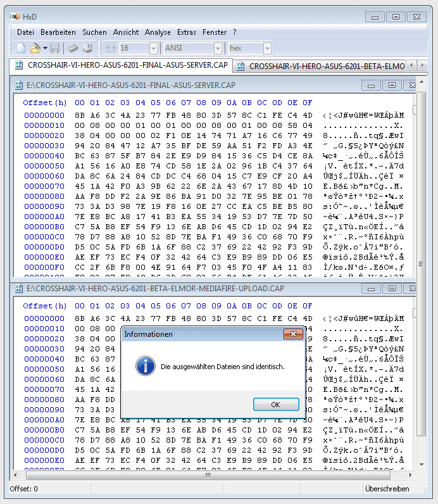This screenshot has width=438, height=504.
Task: Click file icon of FINAL-ASUS-SERVER child window
Action: (x=19, y=85)
